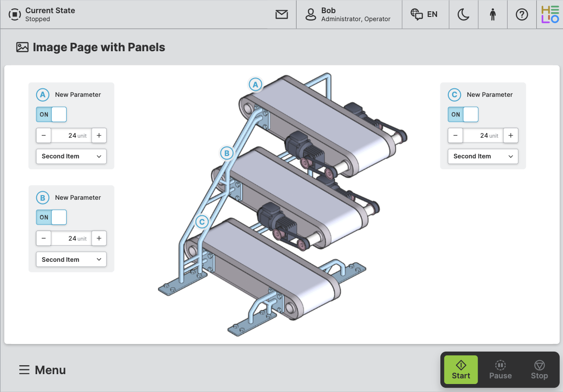
Task: Expand the Second Item dropdown in panel A
Action: tap(71, 157)
